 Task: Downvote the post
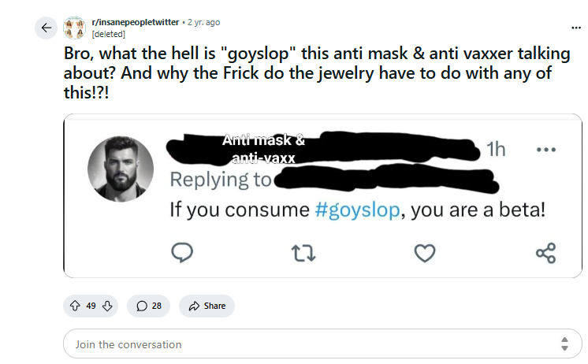pyautogui.click(x=108, y=306)
